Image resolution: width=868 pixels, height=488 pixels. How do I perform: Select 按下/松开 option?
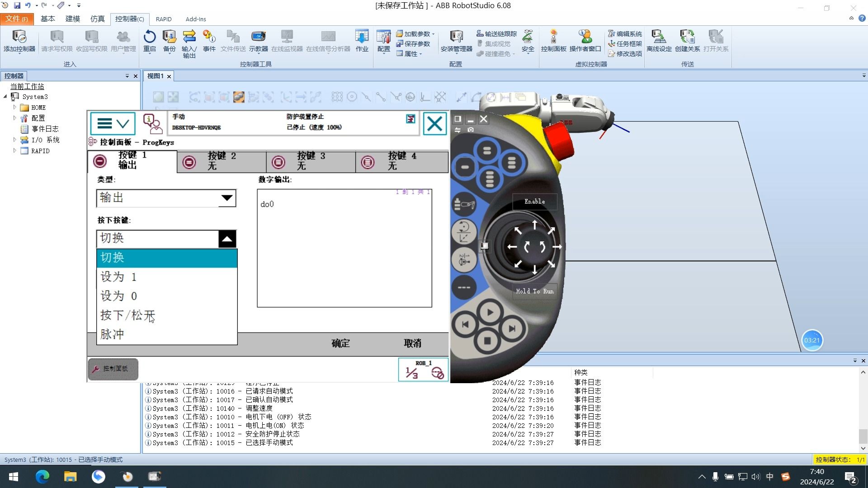[x=167, y=315]
